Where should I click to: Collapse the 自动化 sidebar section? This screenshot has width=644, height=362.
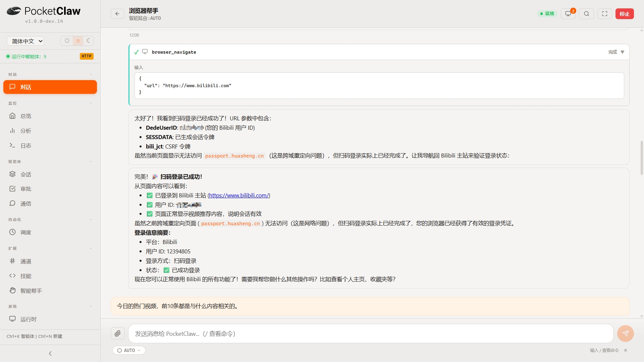(x=50, y=220)
